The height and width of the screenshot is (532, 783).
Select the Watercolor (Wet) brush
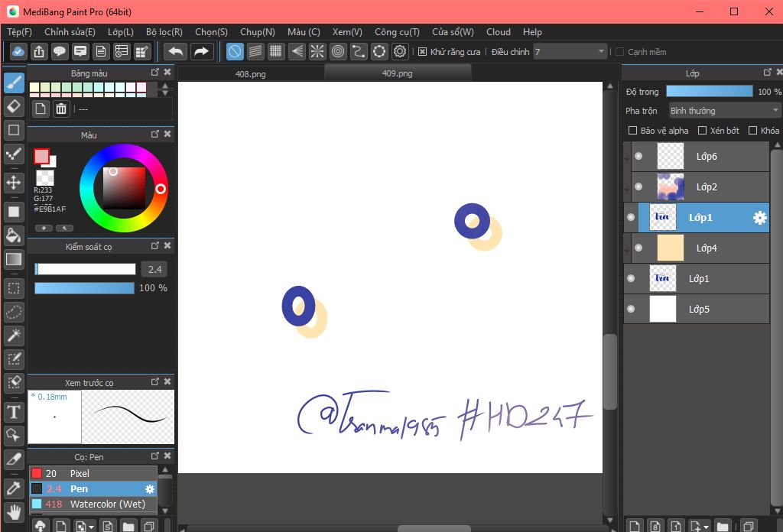[93, 504]
